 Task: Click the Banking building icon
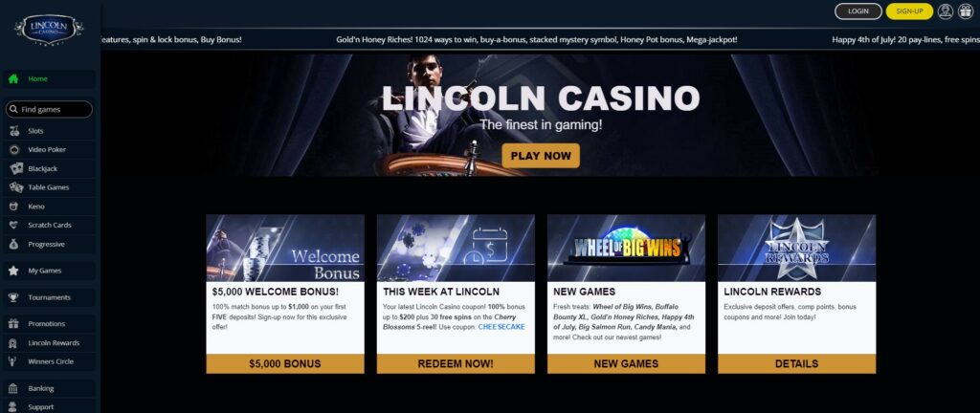tap(13, 389)
